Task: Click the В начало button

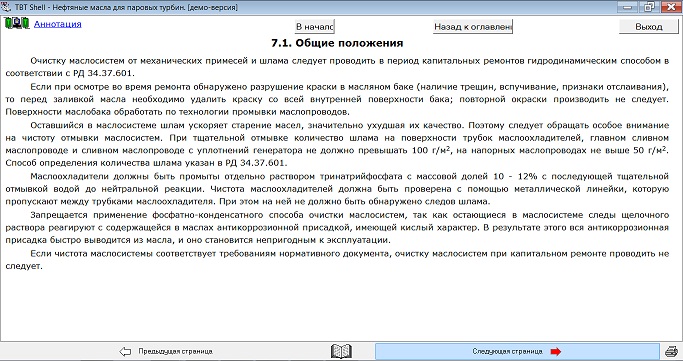Action: pyautogui.click(x=314, y=27)
